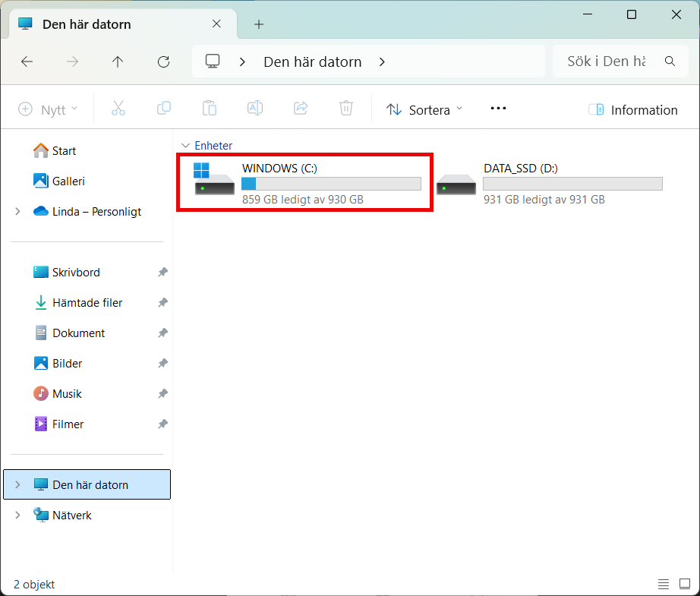Minimize the File Explorer window

click(x=588, y=14)
